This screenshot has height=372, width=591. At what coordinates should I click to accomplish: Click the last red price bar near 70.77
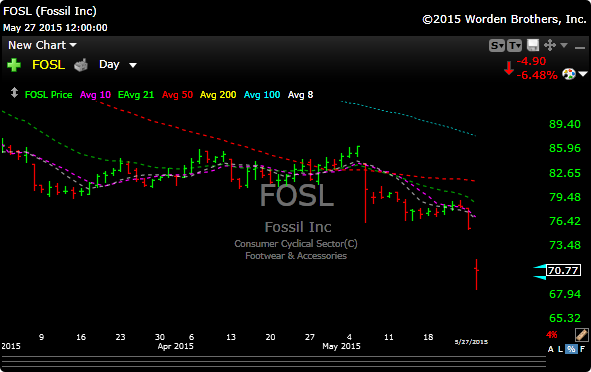click(x=476, y=274)
